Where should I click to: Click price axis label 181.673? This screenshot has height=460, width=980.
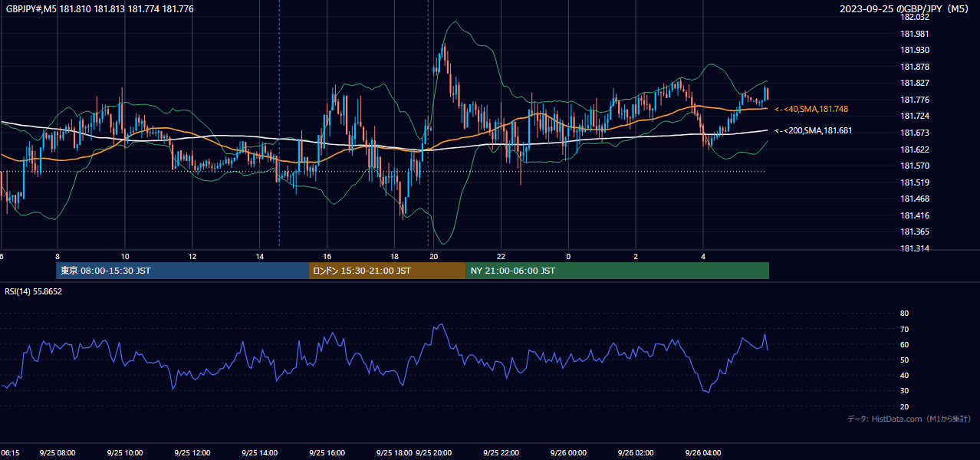[x=916, y=133]
